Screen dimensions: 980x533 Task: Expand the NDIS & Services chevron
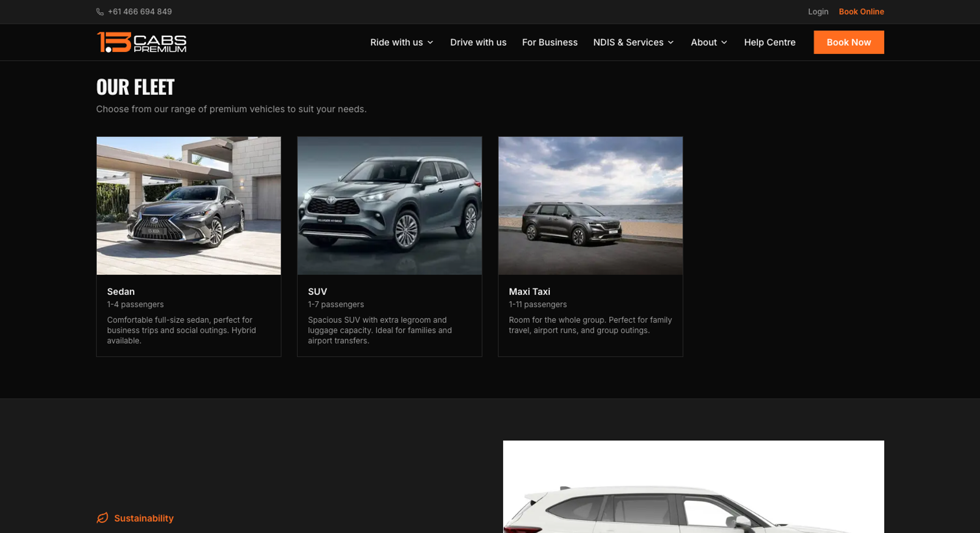pyautogui.click(x=671, y=42)
